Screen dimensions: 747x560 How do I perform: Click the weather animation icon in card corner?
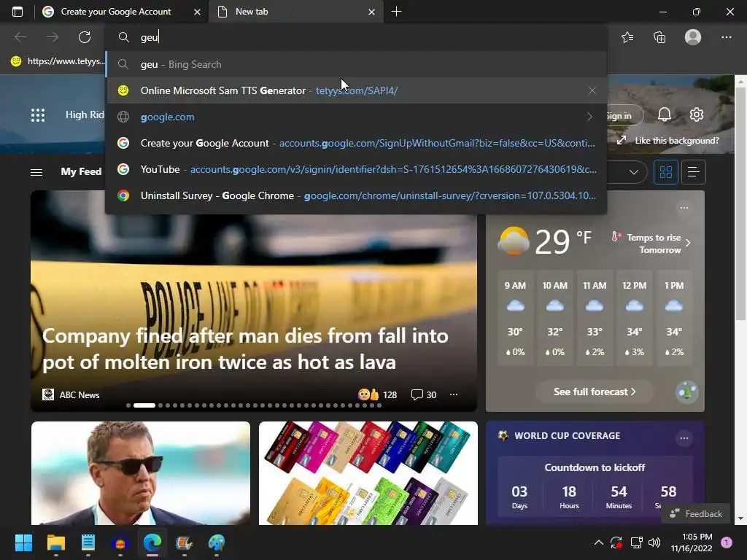687,392
